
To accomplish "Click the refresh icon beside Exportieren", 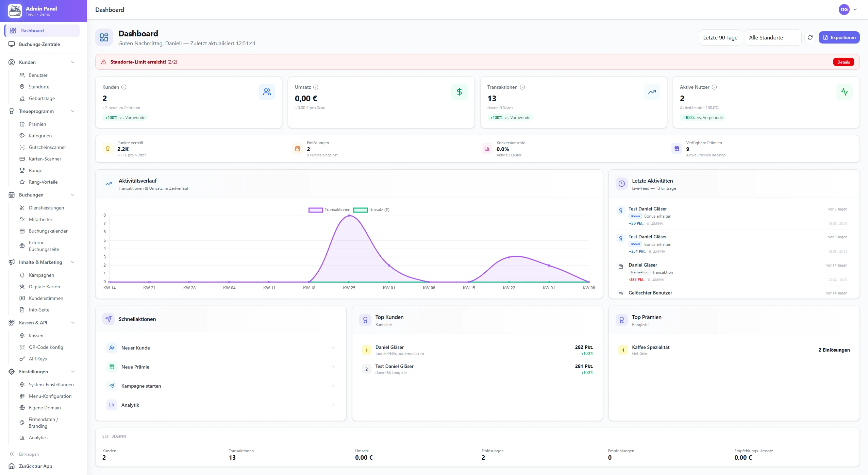I will click(810, 37).
